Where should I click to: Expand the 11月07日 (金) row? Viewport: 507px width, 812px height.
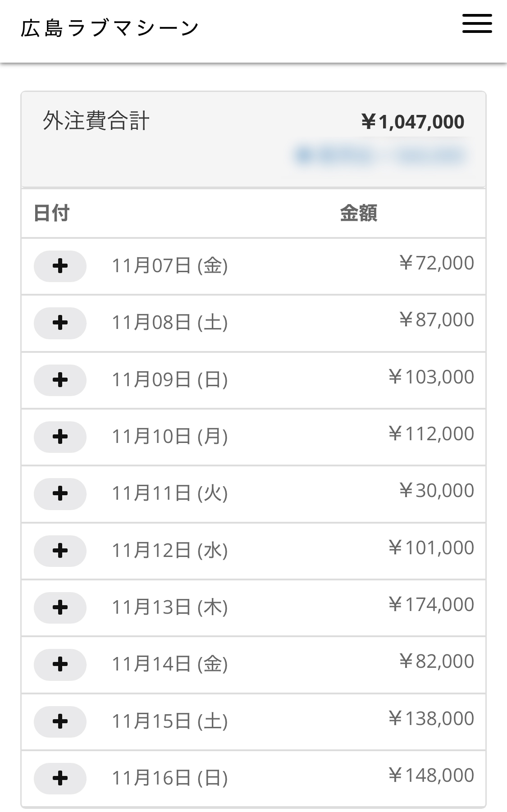click(60, 266)
